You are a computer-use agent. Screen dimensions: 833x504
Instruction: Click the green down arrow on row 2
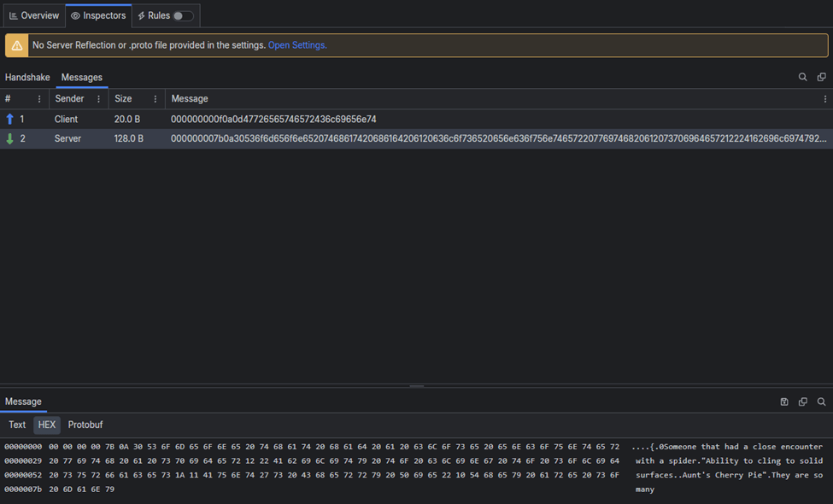[9, 138]
